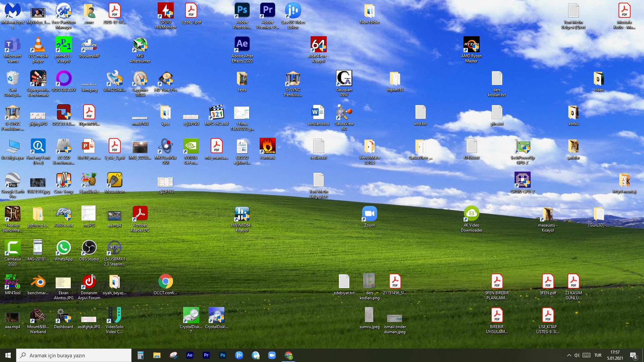
Task: Select the Adobe After Effects 2020 icon
Action: click(x=242, y=45)
